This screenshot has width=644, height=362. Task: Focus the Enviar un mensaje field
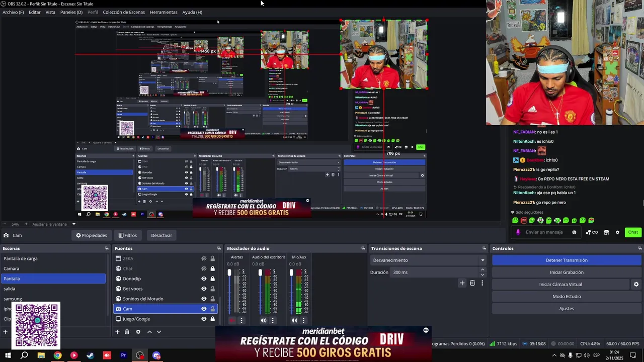(x=545, y=232)
